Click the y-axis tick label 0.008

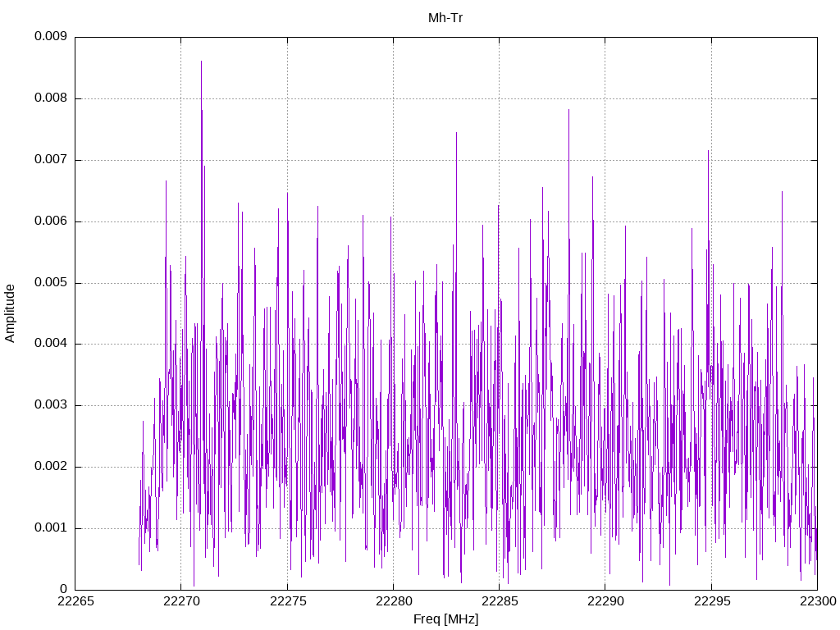coord(50,98)
